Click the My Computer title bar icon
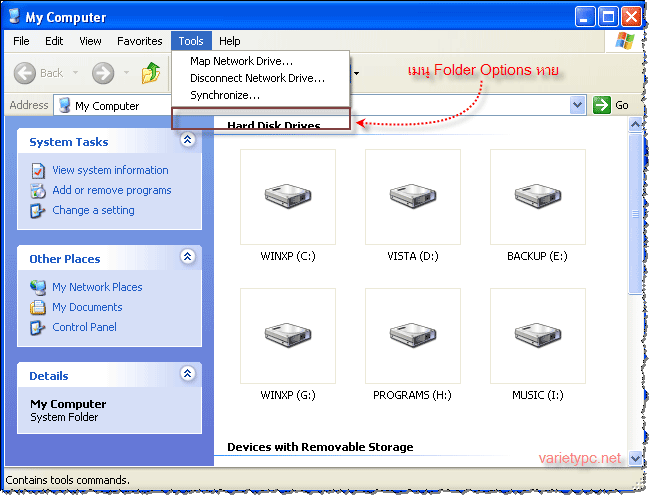 (14, 16)
